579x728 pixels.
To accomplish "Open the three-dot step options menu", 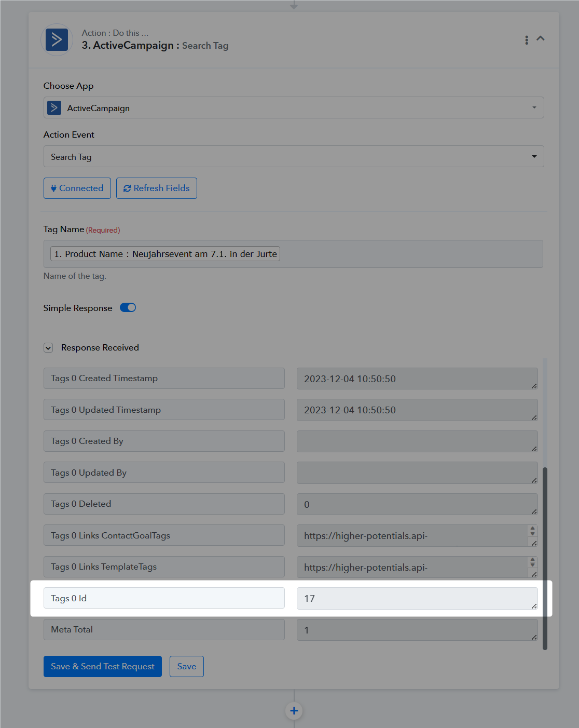I will point(527,40).
